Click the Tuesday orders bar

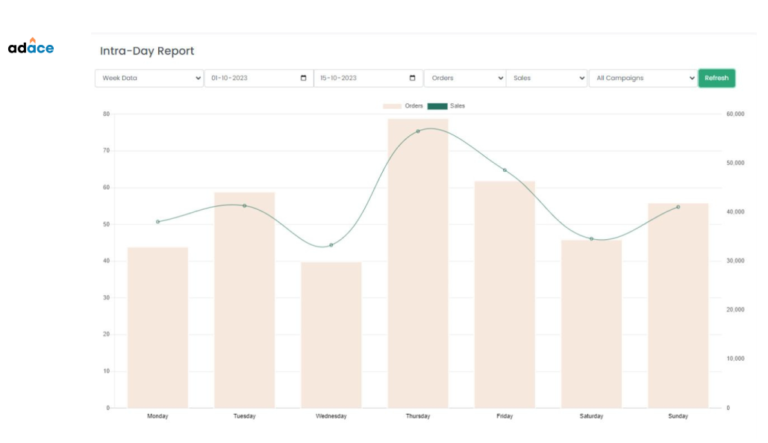[x=244, y=300]
